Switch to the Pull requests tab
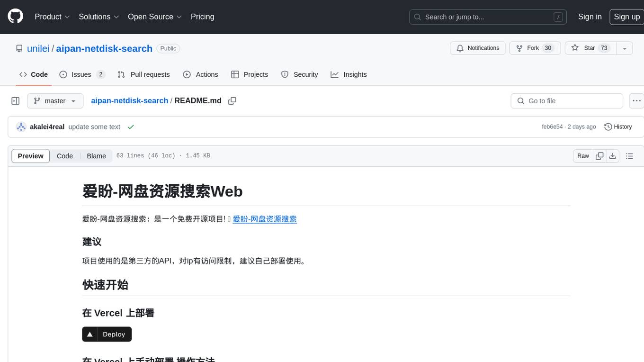The width and height of the screenshot is (644, 362). pos(143,74)
